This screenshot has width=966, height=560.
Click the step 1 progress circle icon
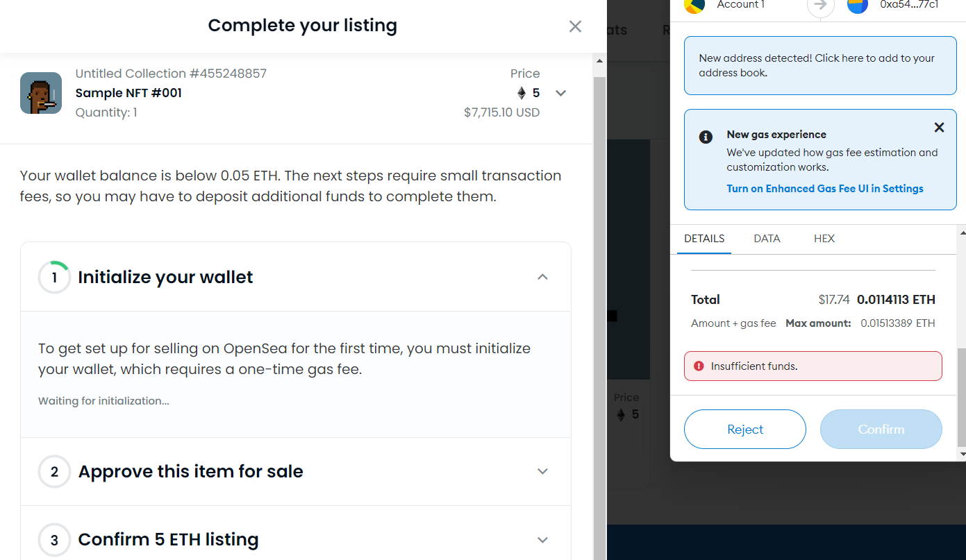(x=54, y=278)
